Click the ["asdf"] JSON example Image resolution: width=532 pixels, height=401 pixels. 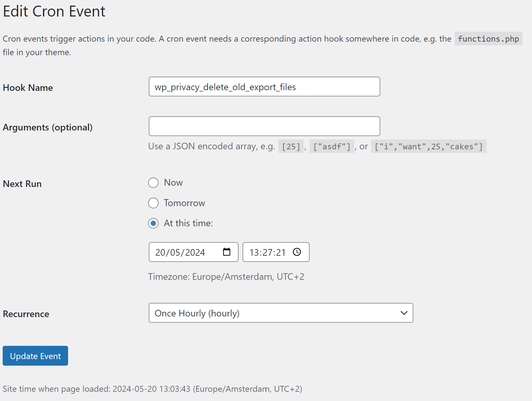tap(331, 146)
